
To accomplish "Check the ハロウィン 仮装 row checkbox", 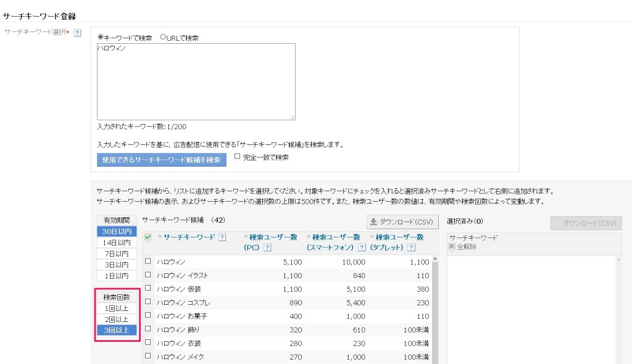I will point(148,288).
